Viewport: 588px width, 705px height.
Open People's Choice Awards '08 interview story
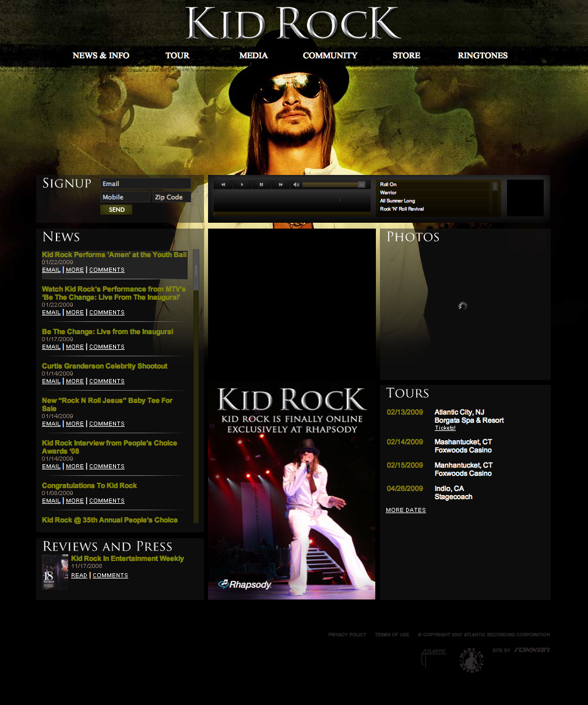[x=110, y=447]
